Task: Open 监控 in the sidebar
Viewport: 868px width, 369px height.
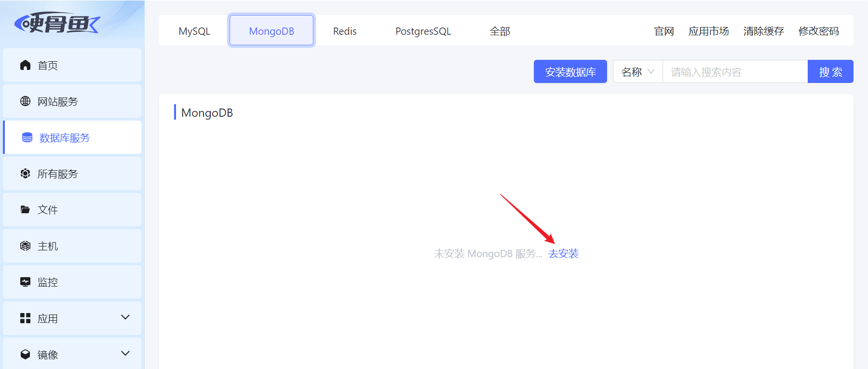Action: [x=72, y=282]
